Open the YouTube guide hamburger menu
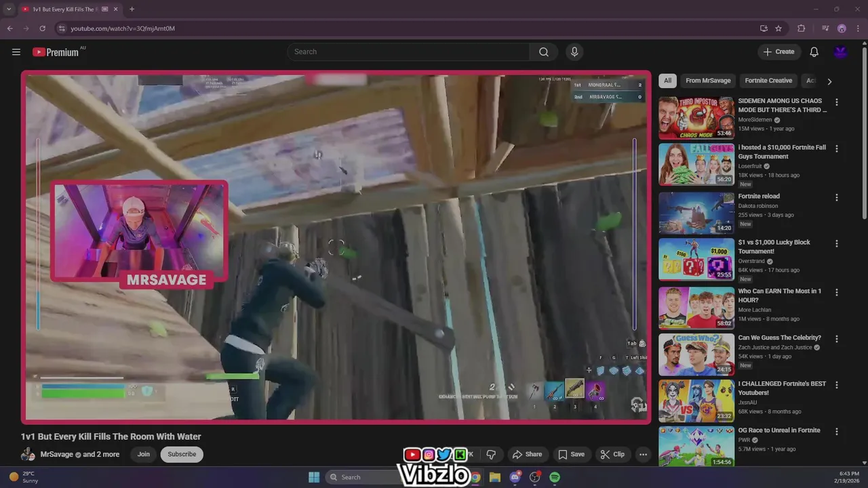The height and width of the screenshot is (488, 868). pyautogui.click(x=16, y=52)
